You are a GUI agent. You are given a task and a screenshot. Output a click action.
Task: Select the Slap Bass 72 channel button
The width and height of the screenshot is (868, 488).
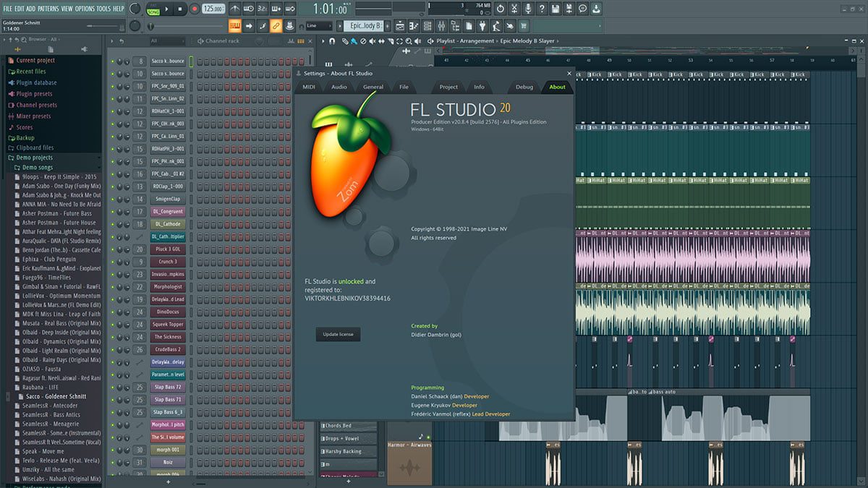click(x=167, y=387)
